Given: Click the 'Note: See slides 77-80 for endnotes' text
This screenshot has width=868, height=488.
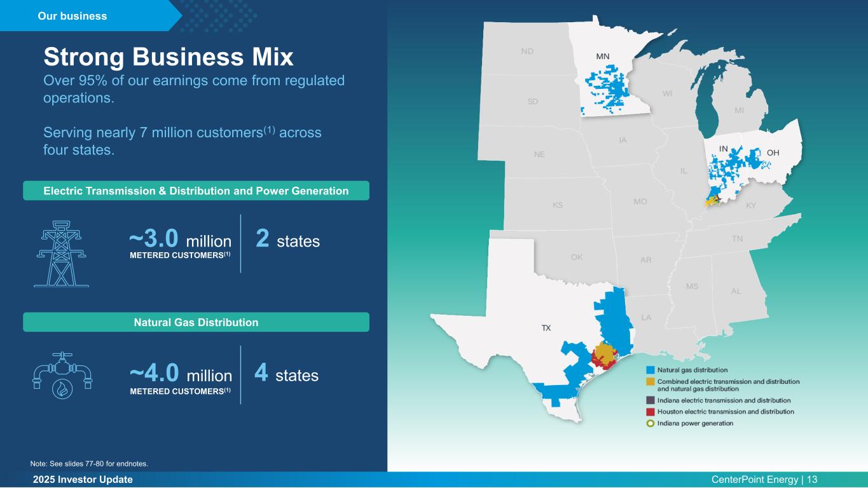Looking at the screenshot, I should (89, 464).
